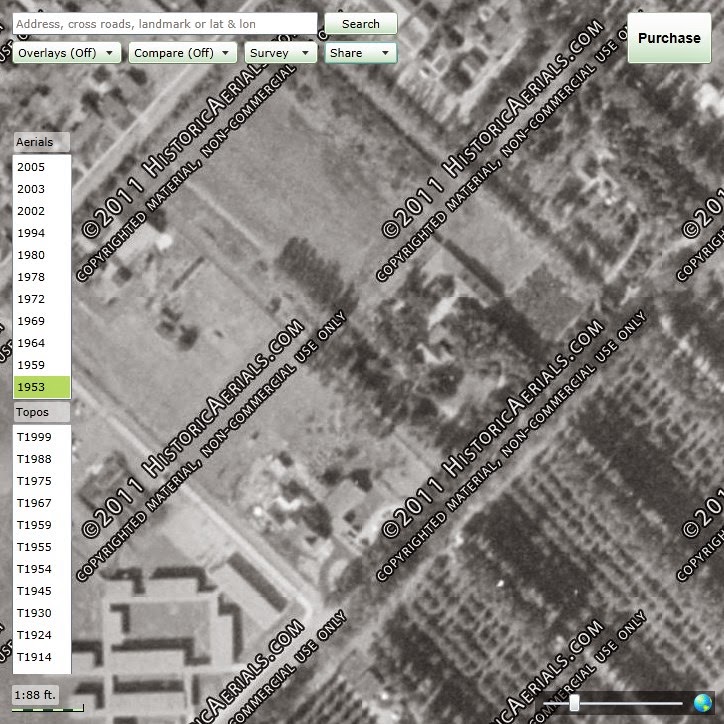
Task: Show the T1954 topo map
Action: click(42, 569)
